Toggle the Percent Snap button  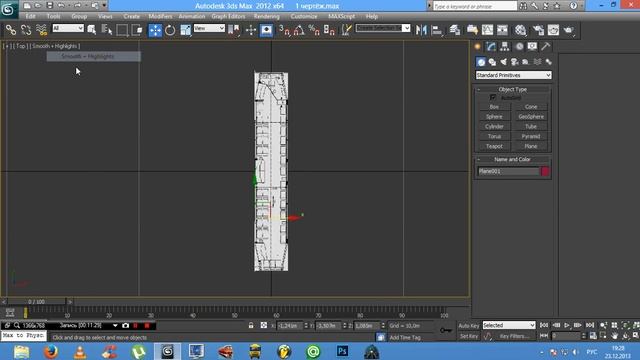point(314,30)
